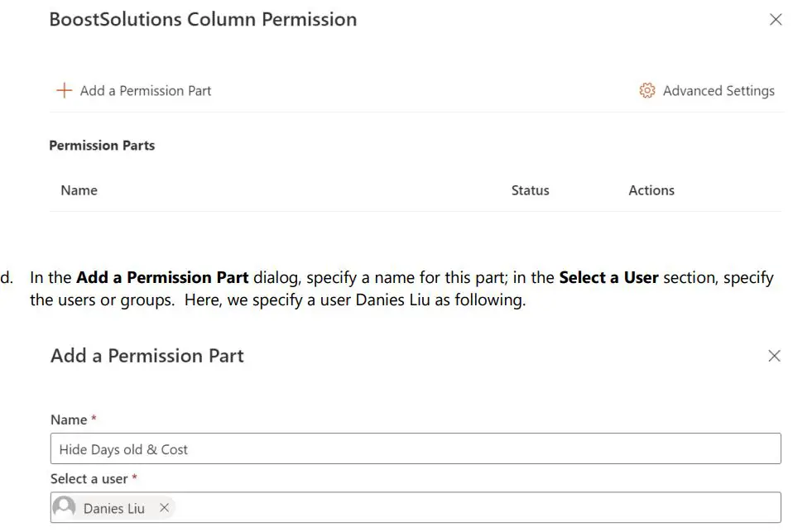This screenshot has width=793, height=532.
Task: Open Add a Permission Part via plus icon
Action: coord(63,90)
